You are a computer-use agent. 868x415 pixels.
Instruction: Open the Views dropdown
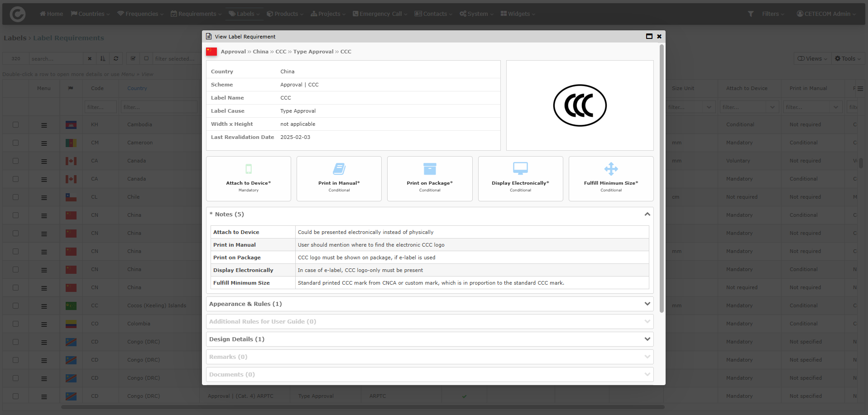click(812, 58)
